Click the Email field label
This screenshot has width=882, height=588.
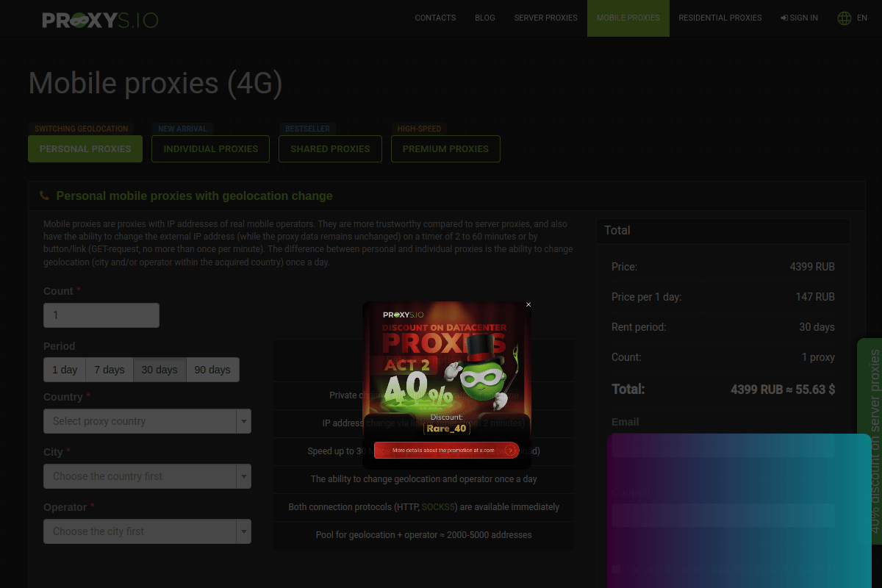tap(625, 422)
